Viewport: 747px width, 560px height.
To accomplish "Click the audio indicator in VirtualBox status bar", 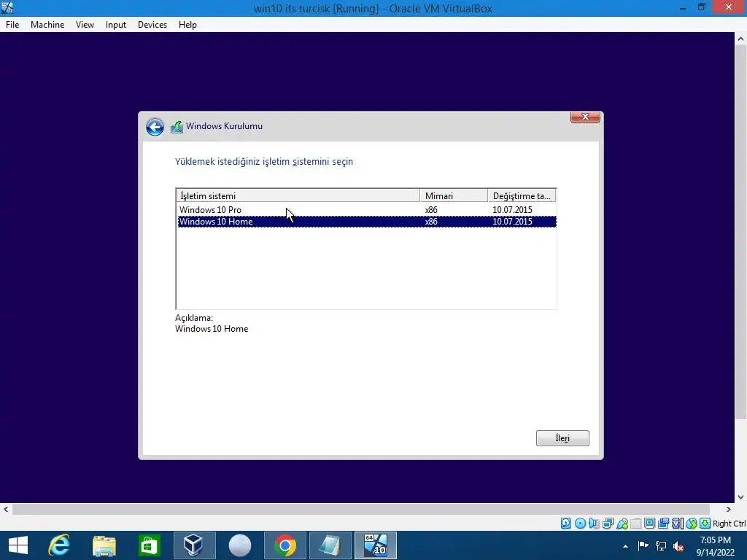I will click(x=594, y=524).
